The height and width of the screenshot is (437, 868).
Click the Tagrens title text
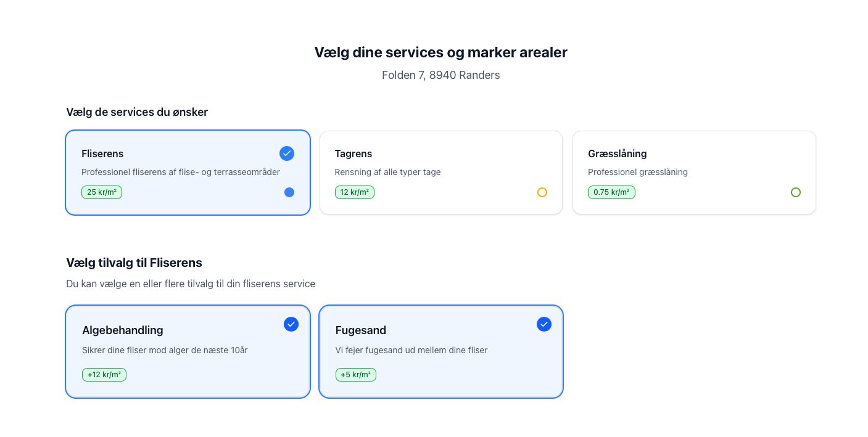coord(353,153)
